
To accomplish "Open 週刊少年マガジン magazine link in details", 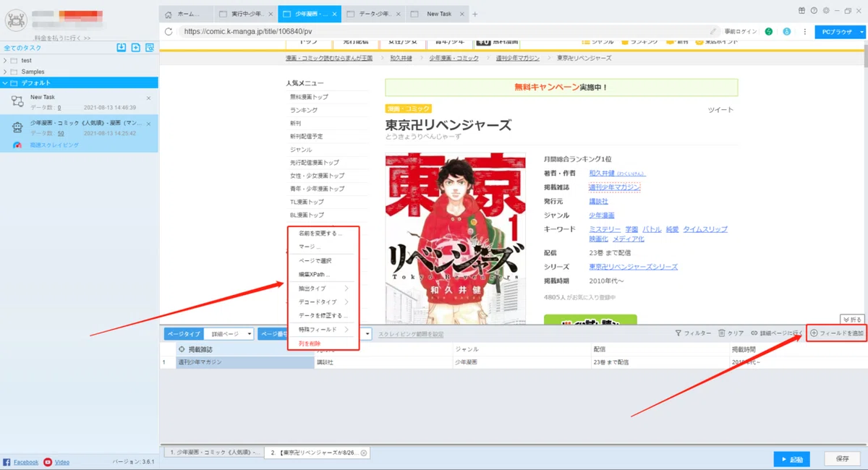I will [614, 187].
